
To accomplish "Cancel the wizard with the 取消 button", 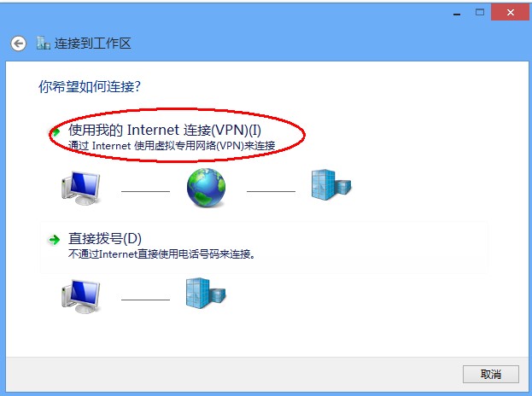I will [491, 375].
